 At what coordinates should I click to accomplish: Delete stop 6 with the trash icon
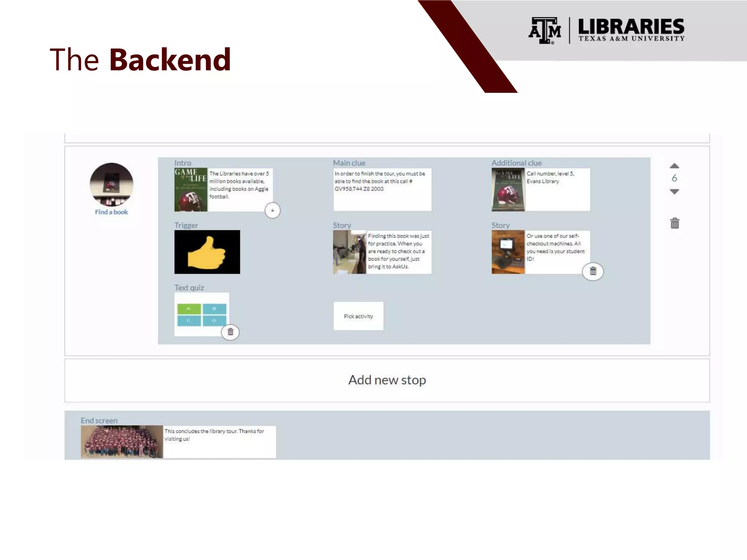[x=675, y=223]
